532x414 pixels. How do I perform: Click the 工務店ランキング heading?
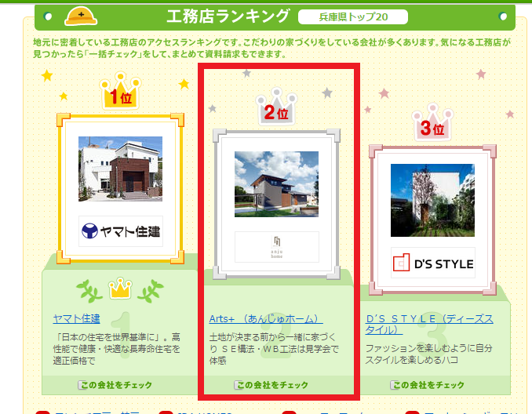pos(228,16)
